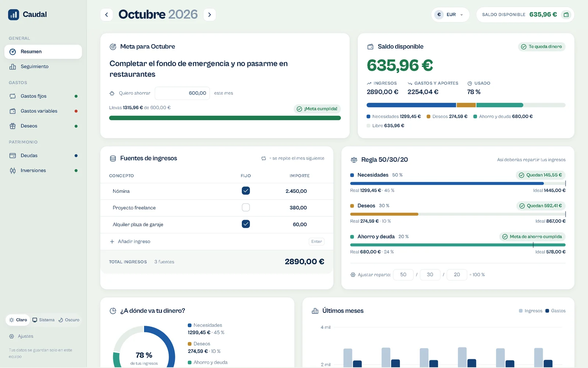This screenshot has width=588, height=368.
Task: Check the Proyecto freelance fijo checkbox
Action: coord(246,208)
